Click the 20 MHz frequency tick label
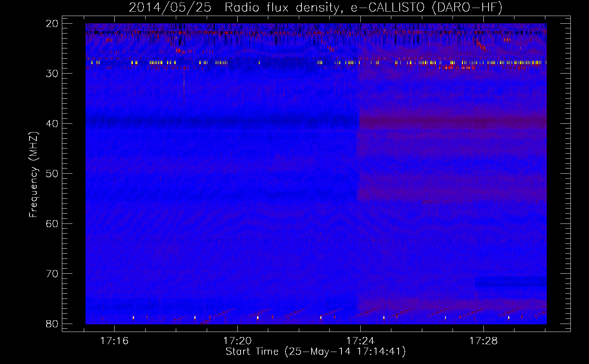 click(52, 24)
